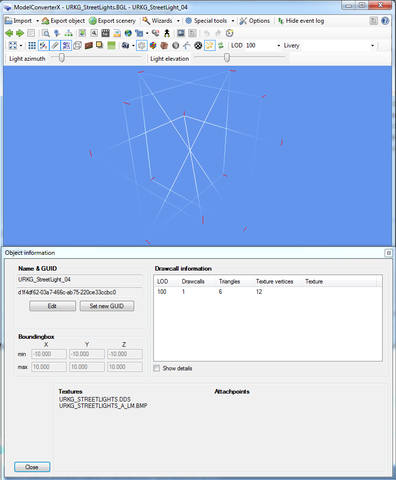Click the green framed picture icon
Screen dimensions: 396x480
(x=82, y=33)
